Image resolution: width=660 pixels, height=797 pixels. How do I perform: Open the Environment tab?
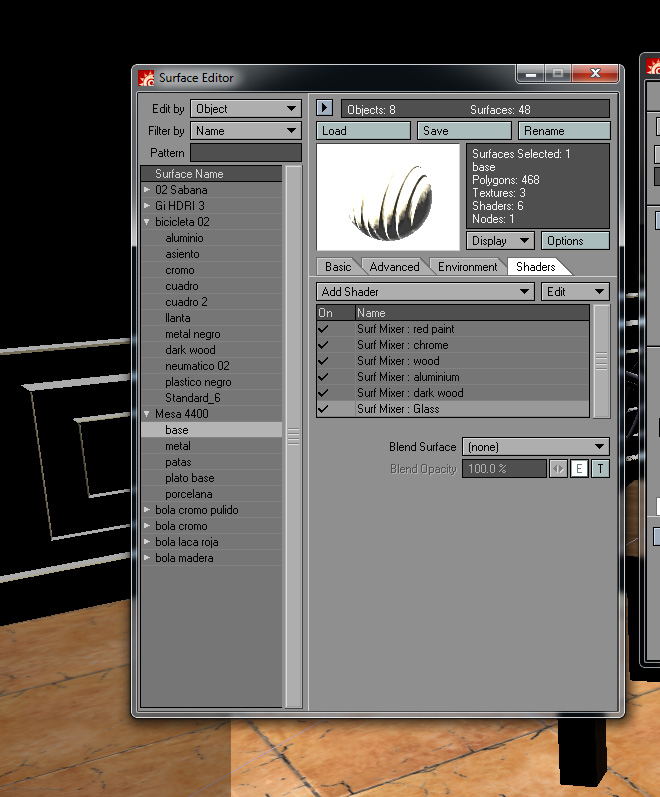point(467,267)
